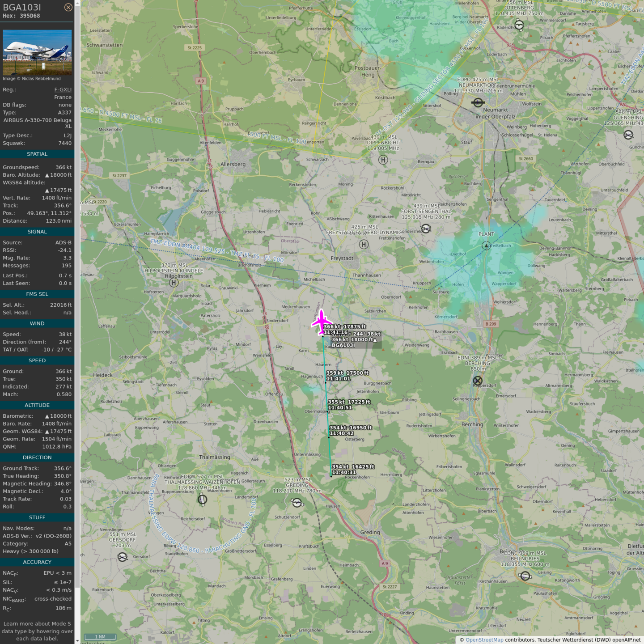Open the OpenStreetMap attribution link
The height and width of the screenshot is (644, 644).
(x=484, y=640)
